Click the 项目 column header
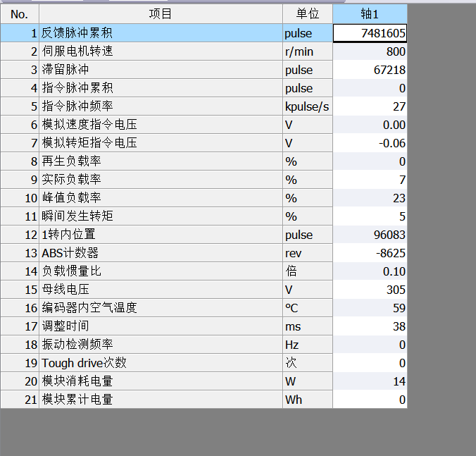 coord(161,14)
